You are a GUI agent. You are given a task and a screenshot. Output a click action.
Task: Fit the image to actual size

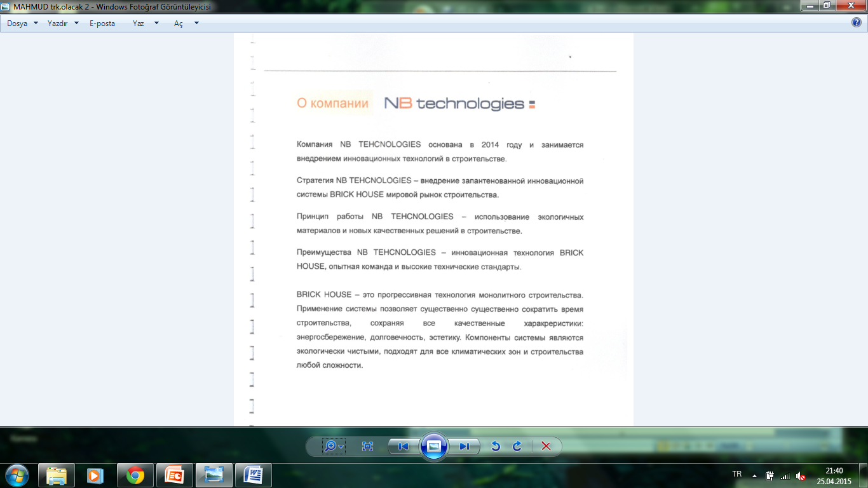point(367,447)
